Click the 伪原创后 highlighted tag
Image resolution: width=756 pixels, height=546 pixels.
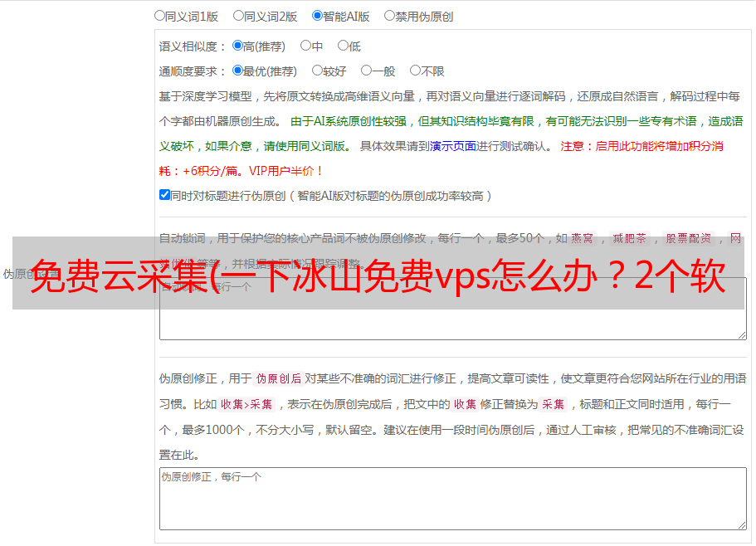[x=279, y=378]
